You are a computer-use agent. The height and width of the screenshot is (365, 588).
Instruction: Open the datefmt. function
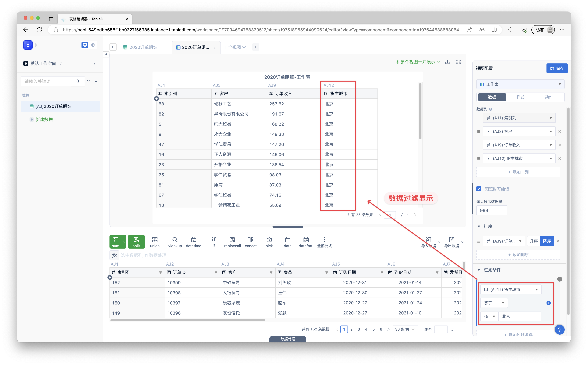(x=306, y=242)
